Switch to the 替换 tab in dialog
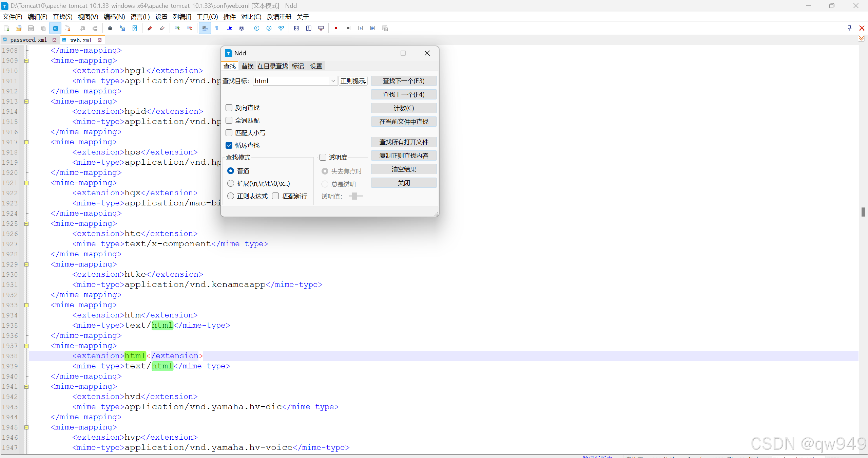Image resolution: width=868 pixels, height=458 pixels. click(x=247, y=66)
